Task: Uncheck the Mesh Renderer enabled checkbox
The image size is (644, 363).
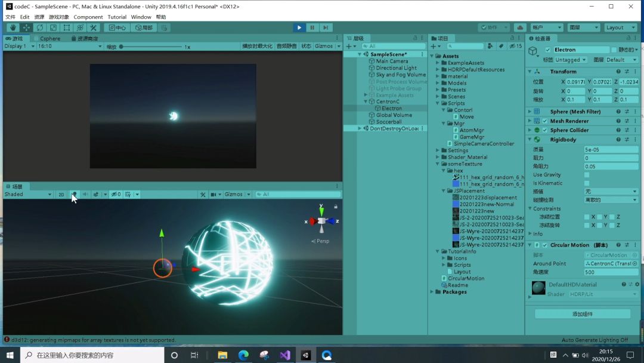Action: [544, 121]
